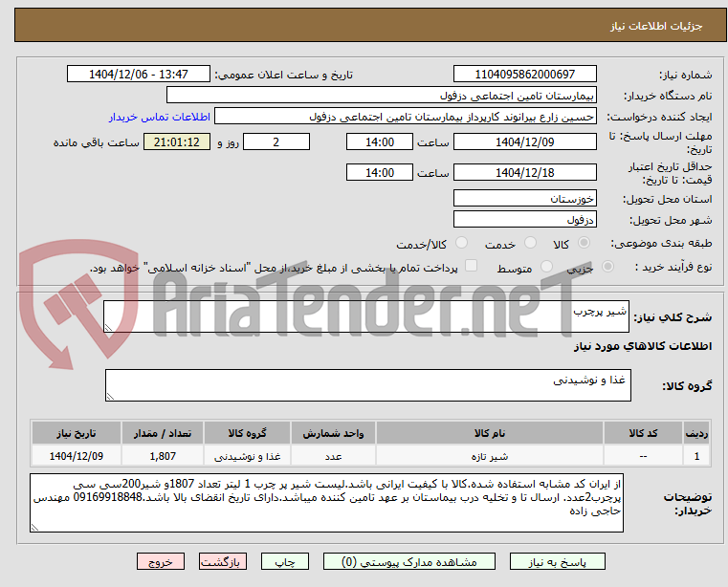
Task: Click the 1,807 quantity cell
Action: click(x=163, y=457)
